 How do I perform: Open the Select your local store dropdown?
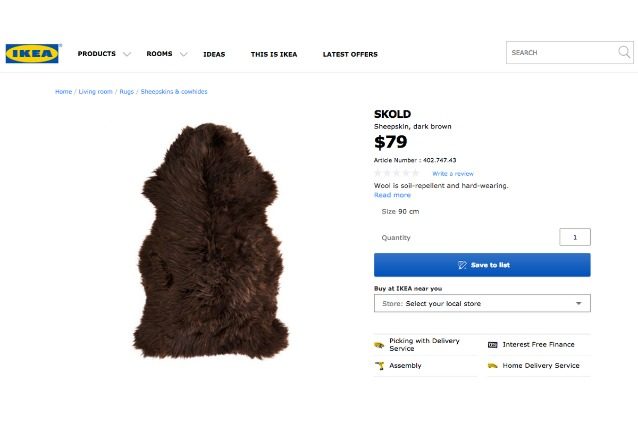tap(482, 303)
